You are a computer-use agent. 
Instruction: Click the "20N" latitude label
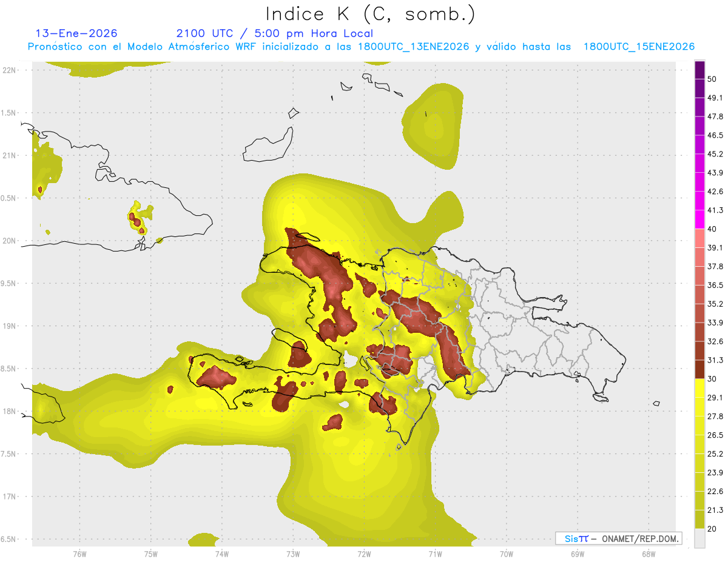pos(10,241)
